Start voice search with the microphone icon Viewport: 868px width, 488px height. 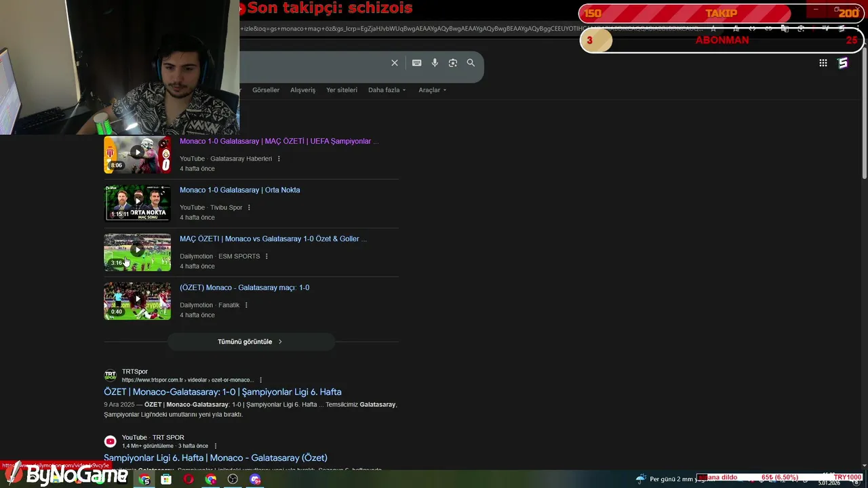click(435, 63)
